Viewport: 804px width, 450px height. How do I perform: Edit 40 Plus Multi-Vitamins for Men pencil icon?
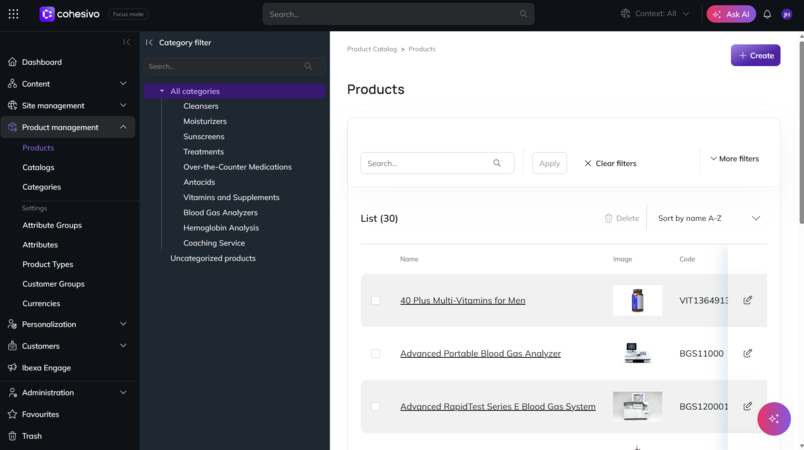748,300
